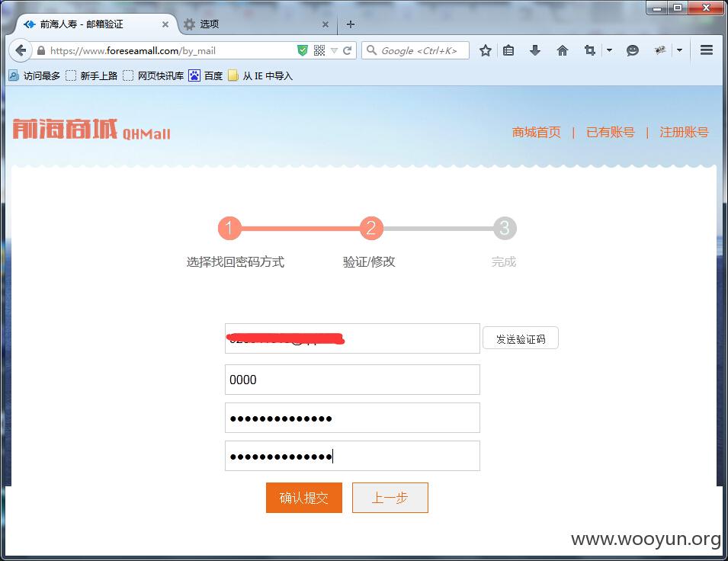Open a new tab with plus button

pos(351,24)
